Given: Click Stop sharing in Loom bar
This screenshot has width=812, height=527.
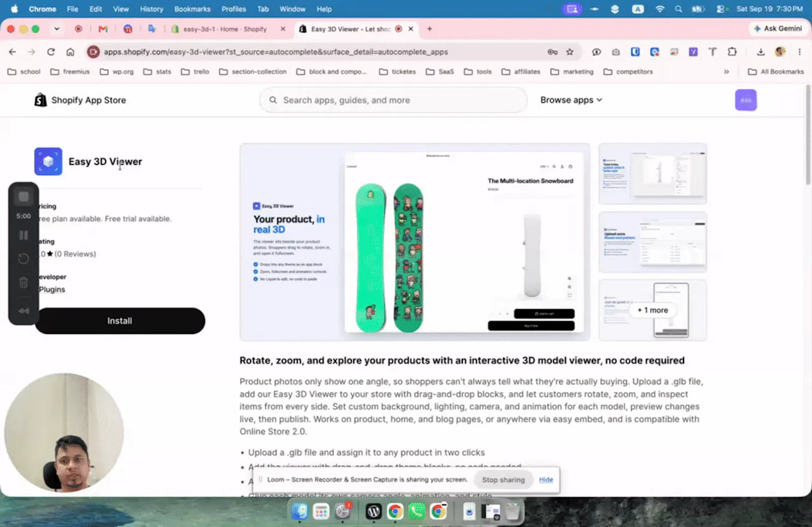Looking at the screenshot, I should 503,480.
